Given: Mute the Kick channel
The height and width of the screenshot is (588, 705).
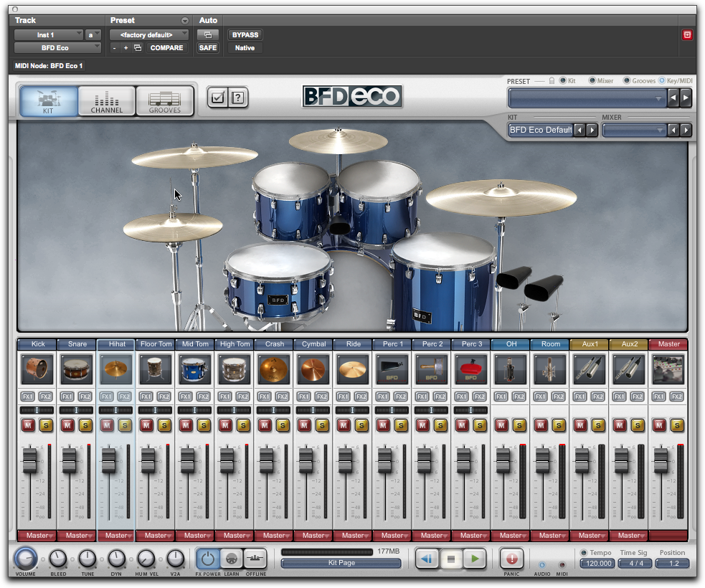Looking at the screenshot, I should [28, 425].
